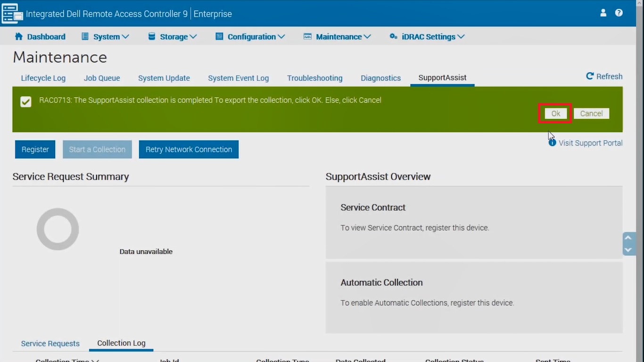Switch to the Lifecycle Log tab

43,78
